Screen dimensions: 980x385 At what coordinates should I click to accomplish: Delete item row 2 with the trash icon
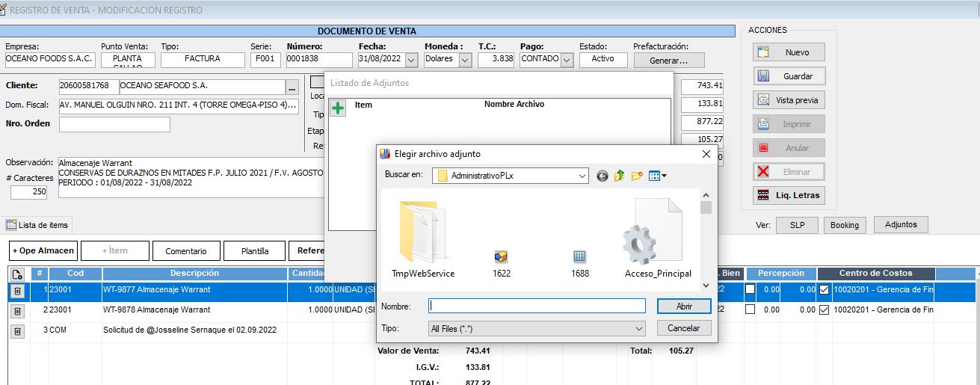[18, 310]
